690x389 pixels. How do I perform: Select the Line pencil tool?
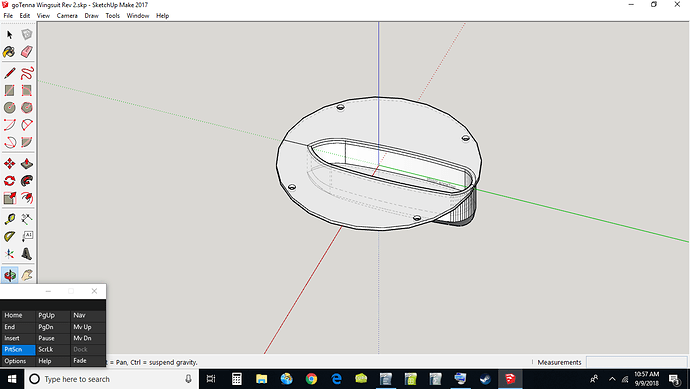point(10,73)
